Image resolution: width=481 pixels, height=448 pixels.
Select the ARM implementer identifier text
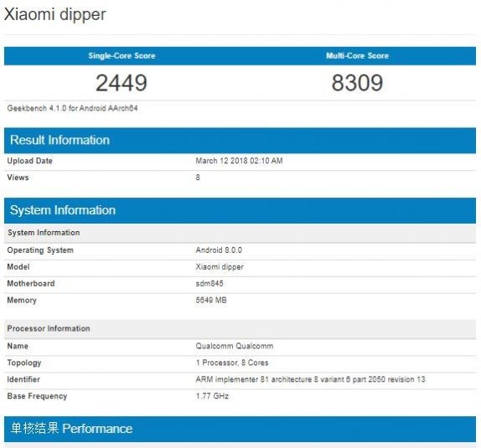[x=310, y=379]
